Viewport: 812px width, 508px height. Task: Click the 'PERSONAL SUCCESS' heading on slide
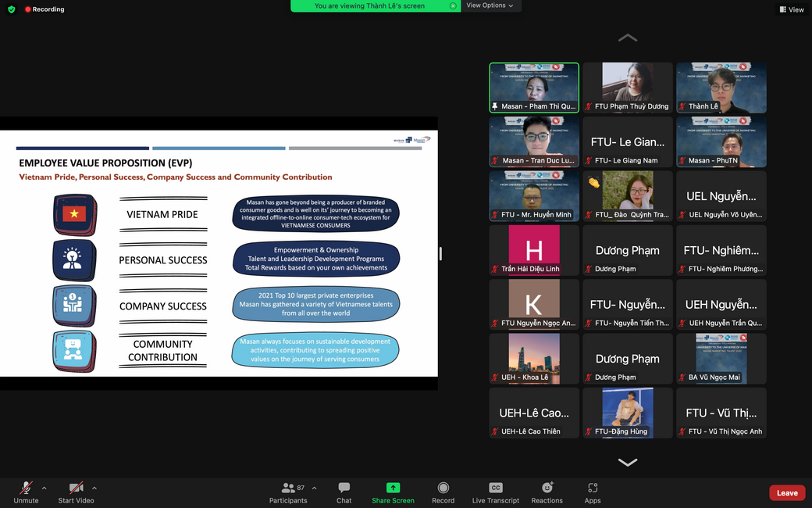[x=163, y=260]
